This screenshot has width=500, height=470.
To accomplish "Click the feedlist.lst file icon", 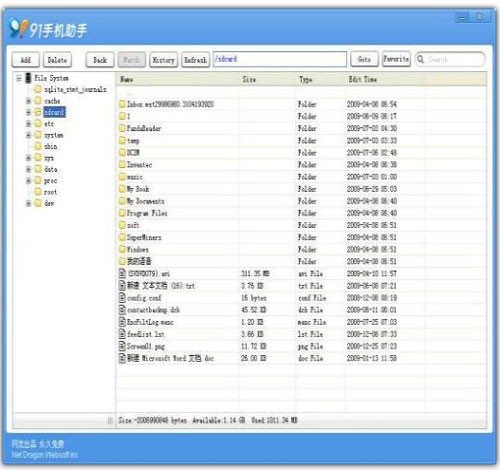I will [x=122, y=334].
